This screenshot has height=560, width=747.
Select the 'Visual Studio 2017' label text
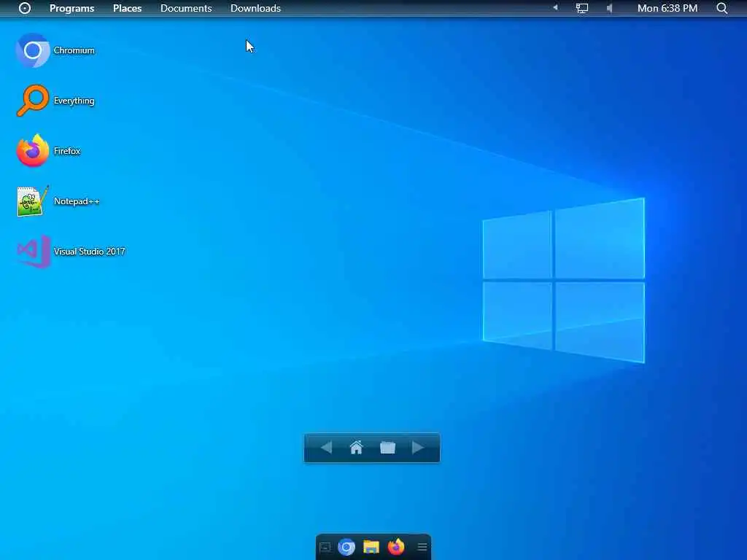point(90,252)
